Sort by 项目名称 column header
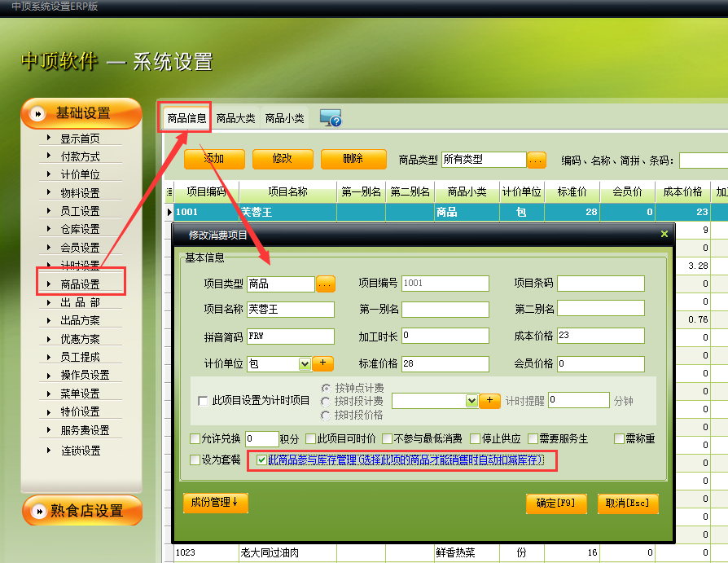The width and height of the screenshot is (728, 563). (287, 191)
